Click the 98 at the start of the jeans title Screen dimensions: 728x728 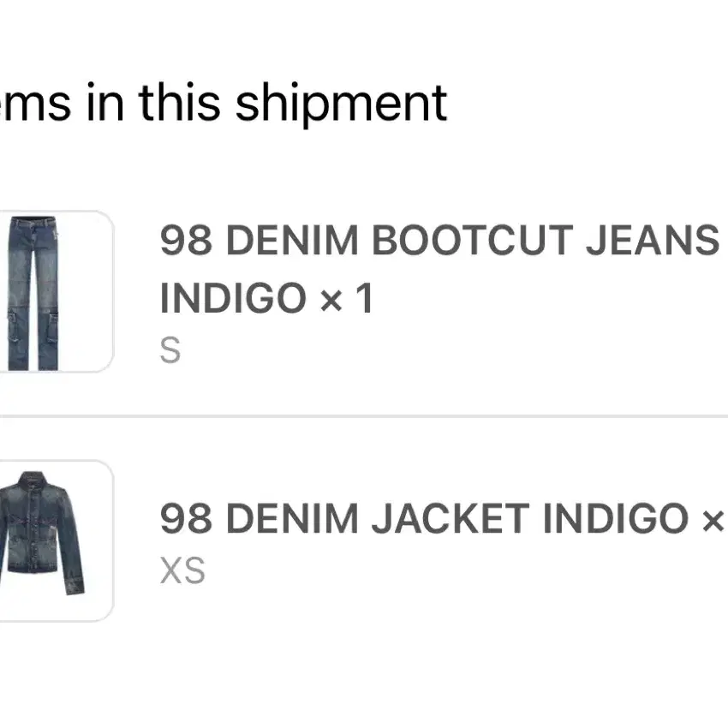186,240
